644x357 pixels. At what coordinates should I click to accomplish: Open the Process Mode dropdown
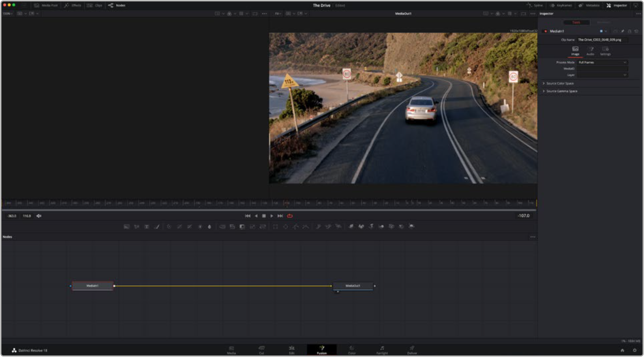tap(602, 62)
